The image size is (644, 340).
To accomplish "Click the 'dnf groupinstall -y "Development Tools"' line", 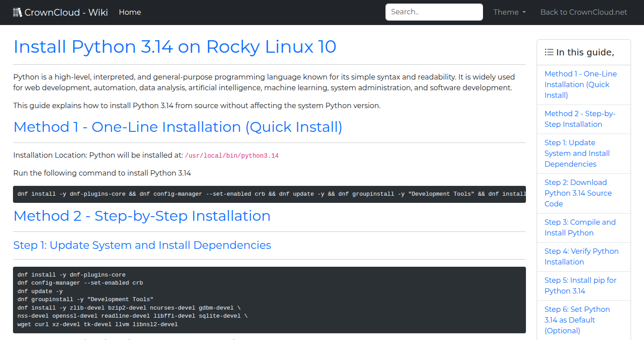I will (x=85, y=299).
